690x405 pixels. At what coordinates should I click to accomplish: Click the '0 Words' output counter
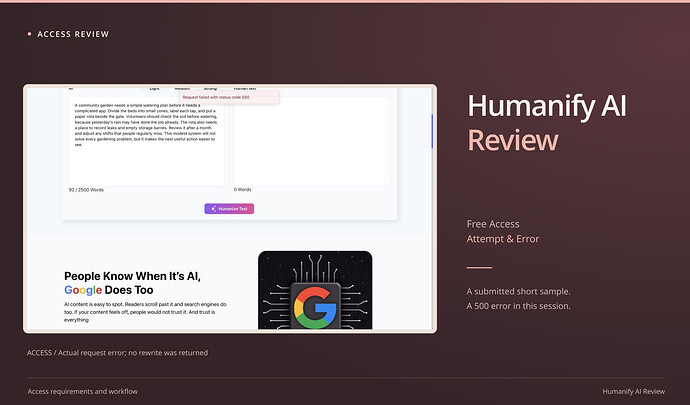[x=242, y=189]
